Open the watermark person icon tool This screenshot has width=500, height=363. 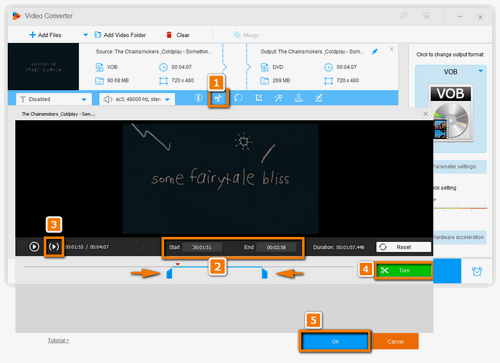tap(299, 98)
